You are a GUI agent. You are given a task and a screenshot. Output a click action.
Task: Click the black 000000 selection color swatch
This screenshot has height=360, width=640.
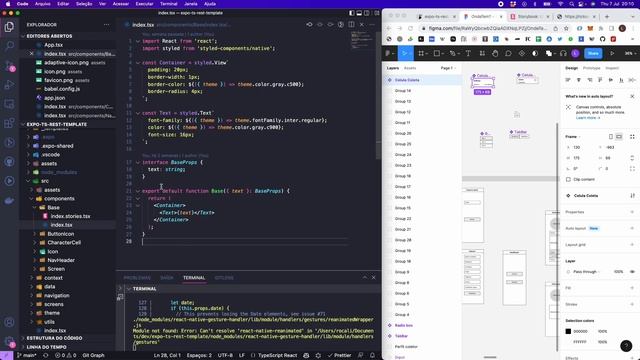[568, 331]
